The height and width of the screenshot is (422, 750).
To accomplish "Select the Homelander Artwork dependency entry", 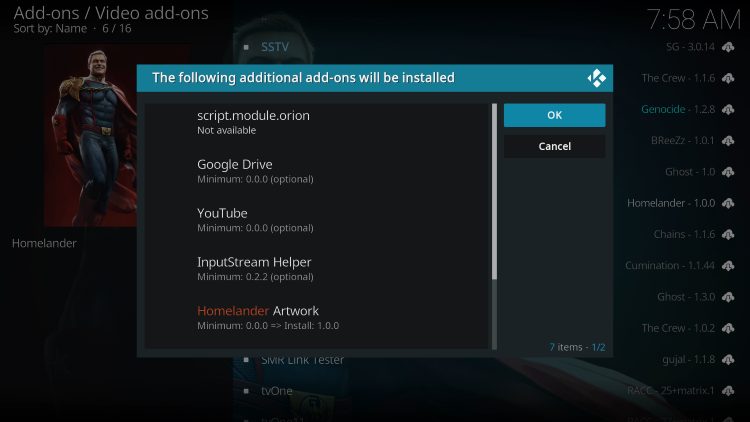I will click(x=318, y=318).
